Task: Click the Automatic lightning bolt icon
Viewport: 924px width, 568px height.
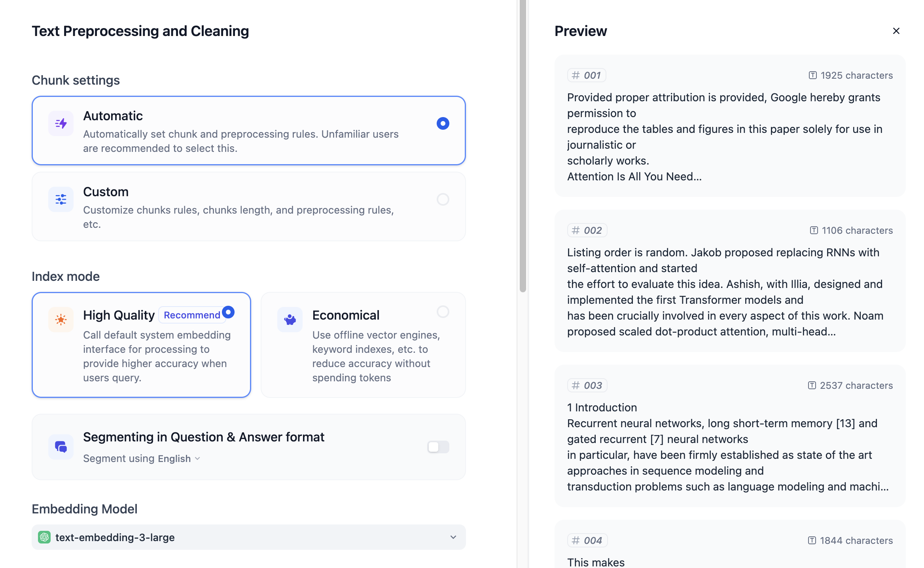Action: (61, 123)
